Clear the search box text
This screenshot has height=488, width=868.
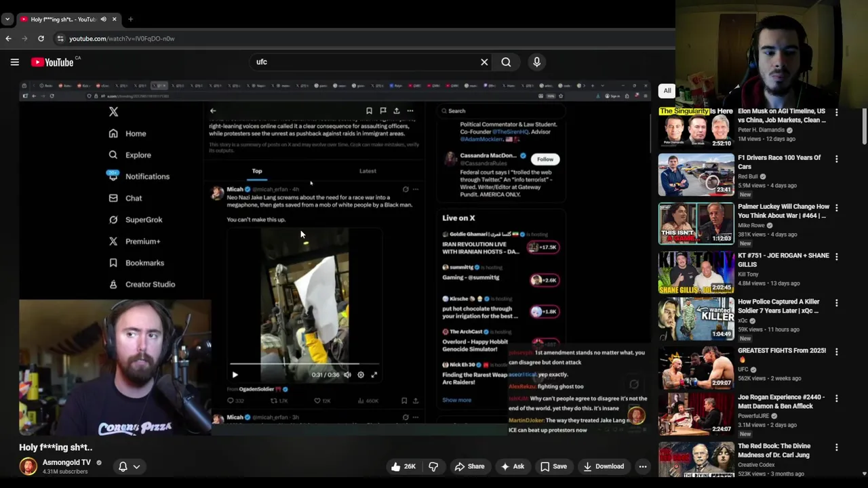click(484, 62)
